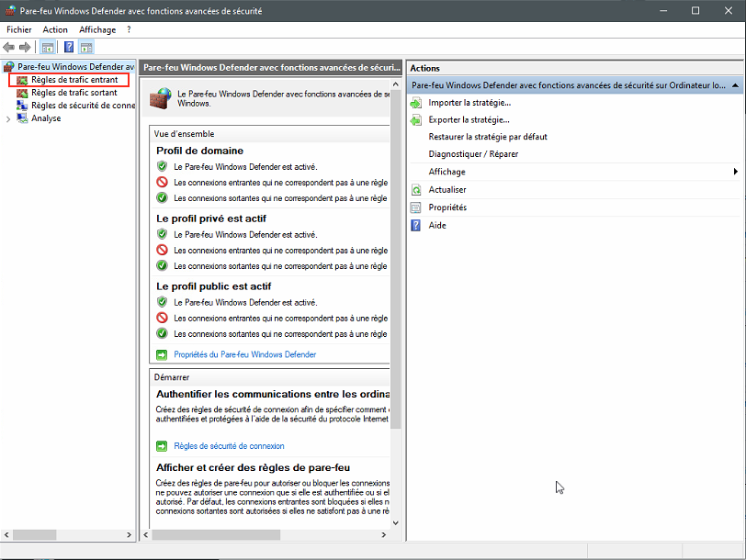Click the Vue d'ensemble section header
The width and height of the screenshot is (746, 560).
[x=269, y=134]
